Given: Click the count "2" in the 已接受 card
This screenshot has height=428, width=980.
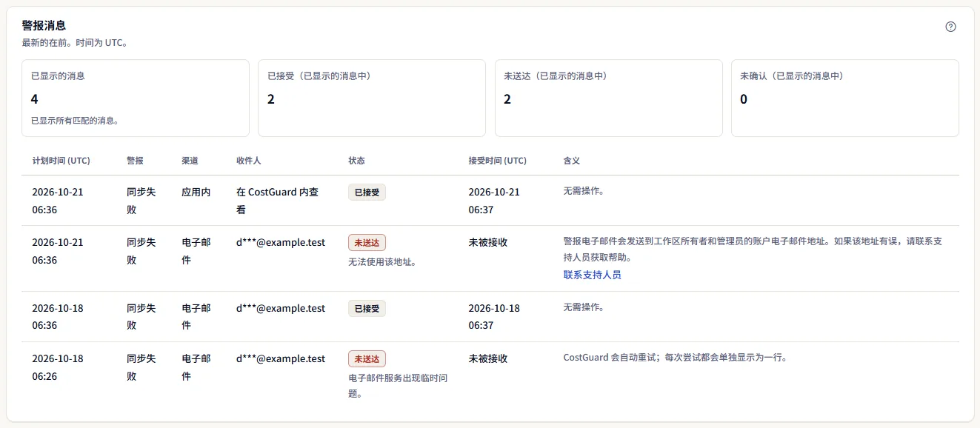Looking at the screenshot, I should click(x=271, y=98).
